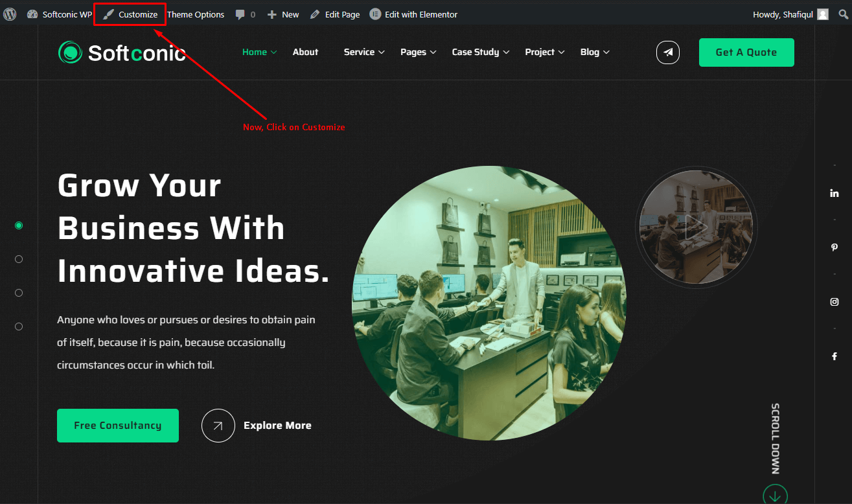
Task: Click the New content plus item
Action: pos(283,14)
